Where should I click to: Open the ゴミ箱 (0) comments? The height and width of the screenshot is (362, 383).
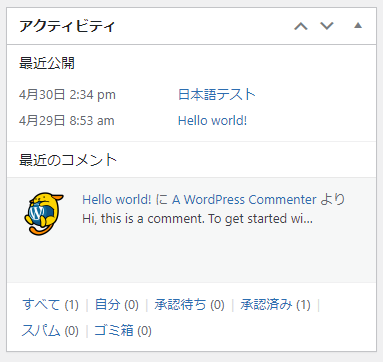point(123,331)
